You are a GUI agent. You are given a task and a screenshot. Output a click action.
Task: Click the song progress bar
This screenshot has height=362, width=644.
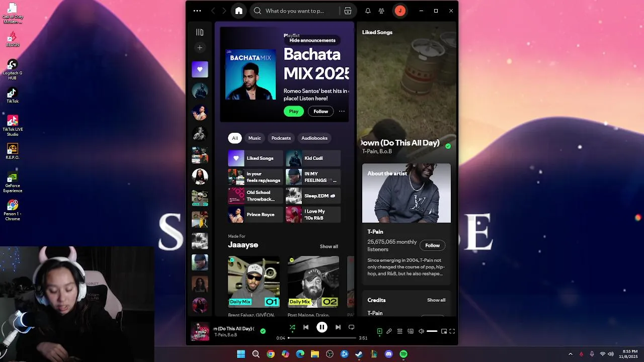point(321,338)
